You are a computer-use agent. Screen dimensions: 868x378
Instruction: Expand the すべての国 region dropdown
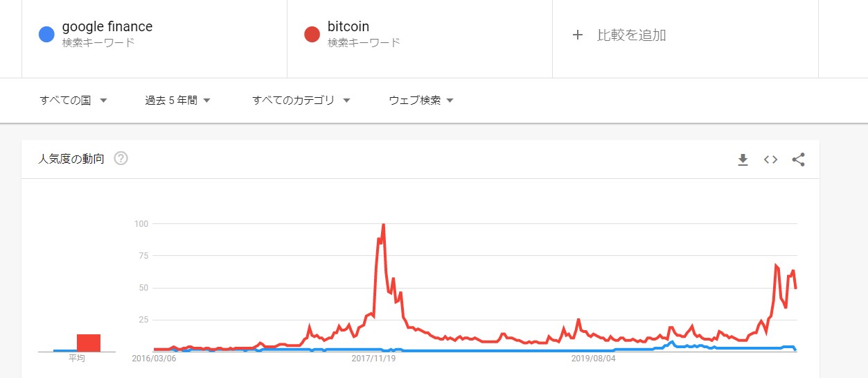tap(73, 101)
